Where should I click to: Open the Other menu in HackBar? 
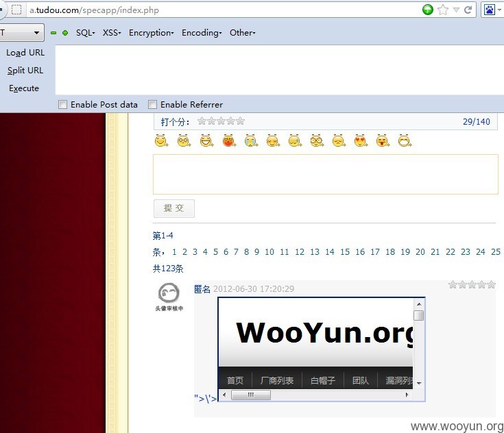click(x=243, y=33)
